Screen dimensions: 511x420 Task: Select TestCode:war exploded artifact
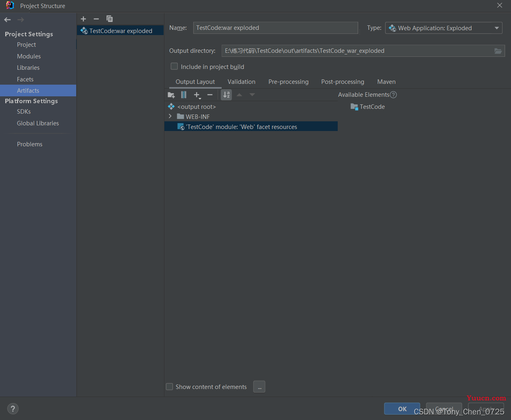coord(120,31)
